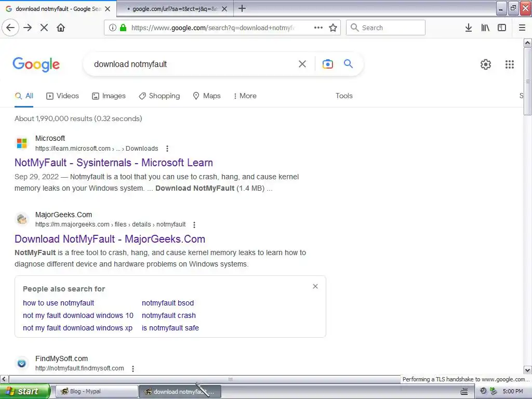Click the vertical scrollbar thumb

[x=528, y=82]
